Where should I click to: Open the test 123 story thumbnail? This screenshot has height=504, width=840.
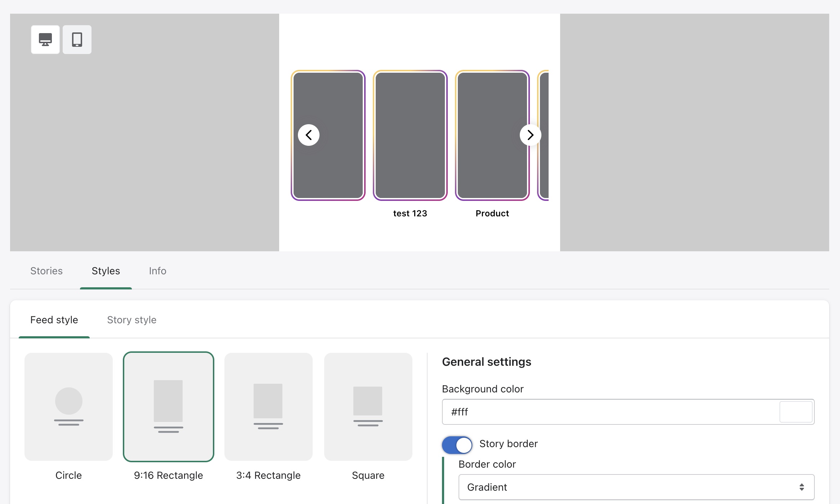[410, 135]
